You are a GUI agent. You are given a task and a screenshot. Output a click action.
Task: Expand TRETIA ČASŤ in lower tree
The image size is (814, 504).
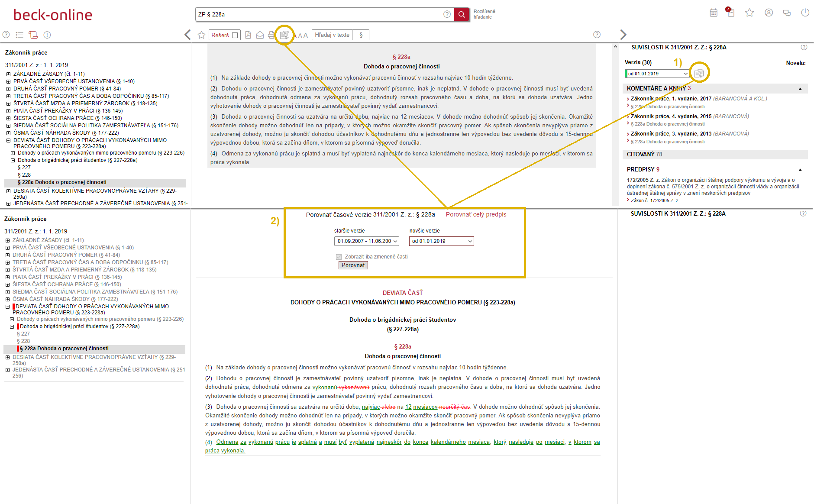[7, 262]
